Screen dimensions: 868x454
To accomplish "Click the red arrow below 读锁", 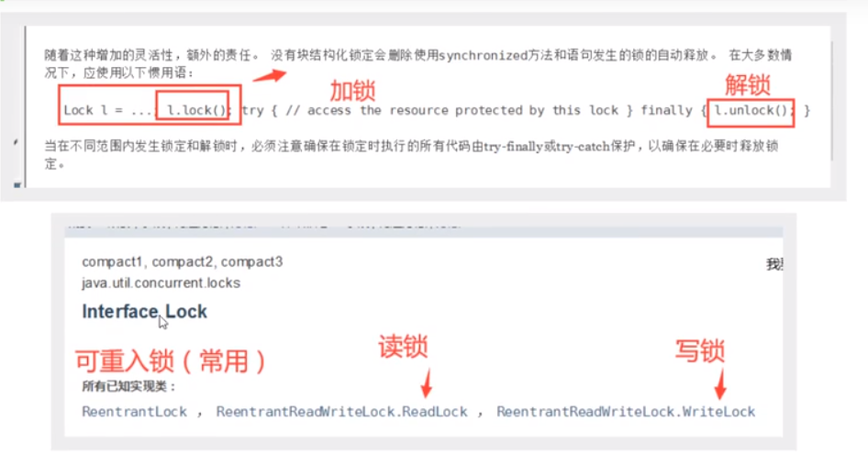I will 427,383.
